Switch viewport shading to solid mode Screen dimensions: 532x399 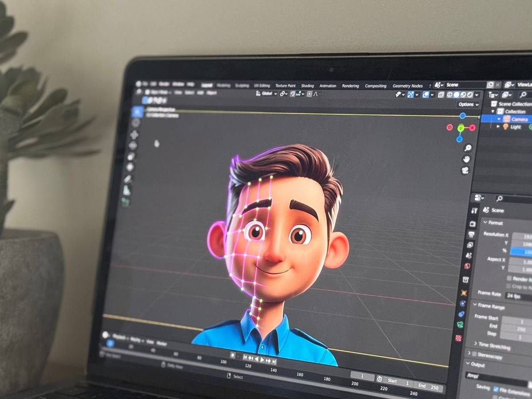457,94
